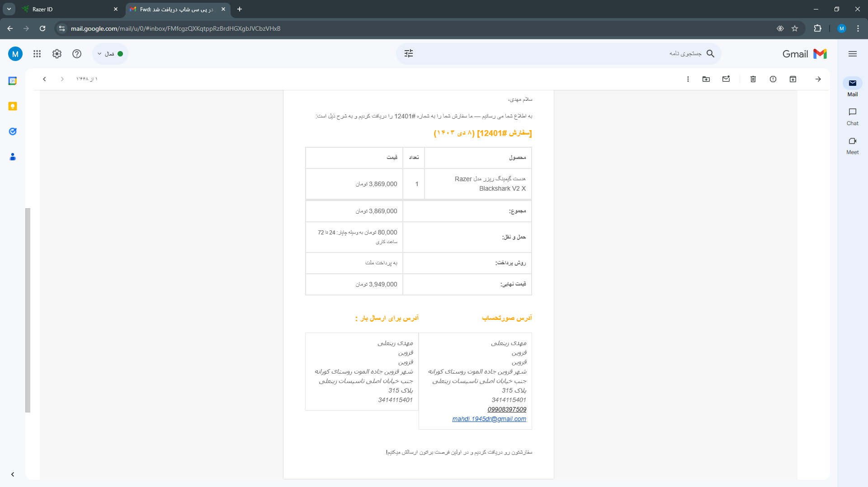Hide the side panel arrow
This screenshot has height=487, width=868.
pyautogui.click(x=13, y=474)
